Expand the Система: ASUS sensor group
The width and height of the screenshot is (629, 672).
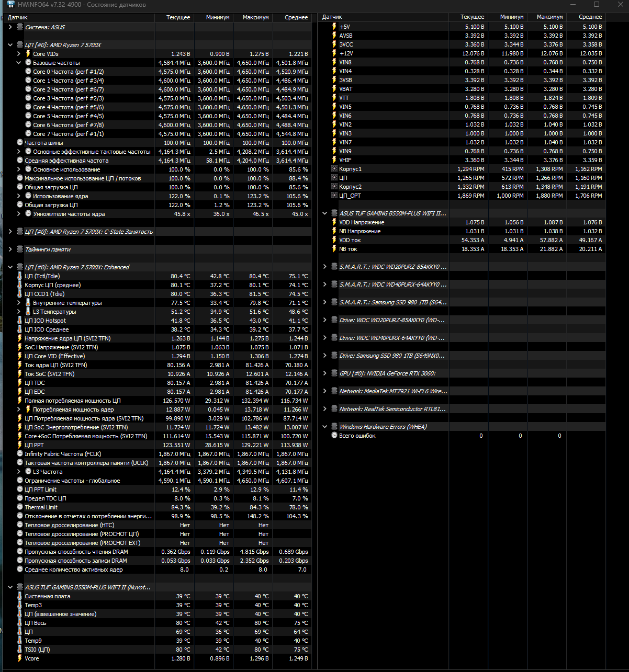[x=10, y=27]
